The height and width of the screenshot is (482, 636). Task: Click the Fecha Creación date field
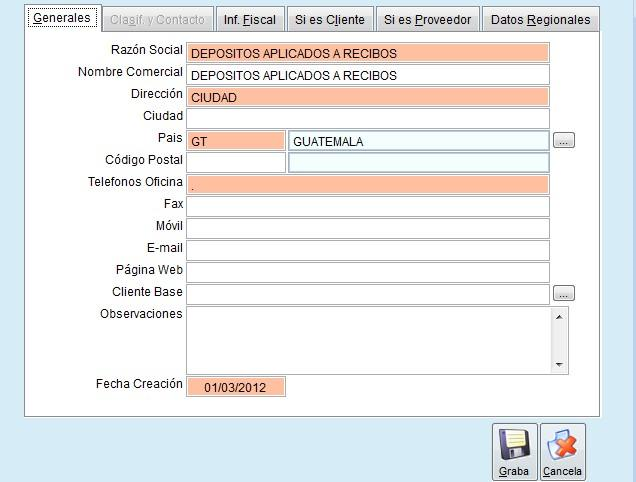point(235,387)
